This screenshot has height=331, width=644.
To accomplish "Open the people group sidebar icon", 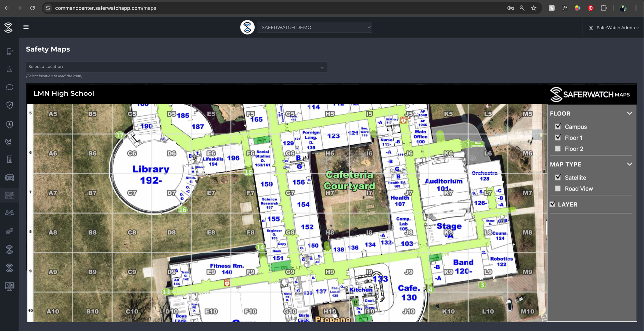I will pos(10,213).
